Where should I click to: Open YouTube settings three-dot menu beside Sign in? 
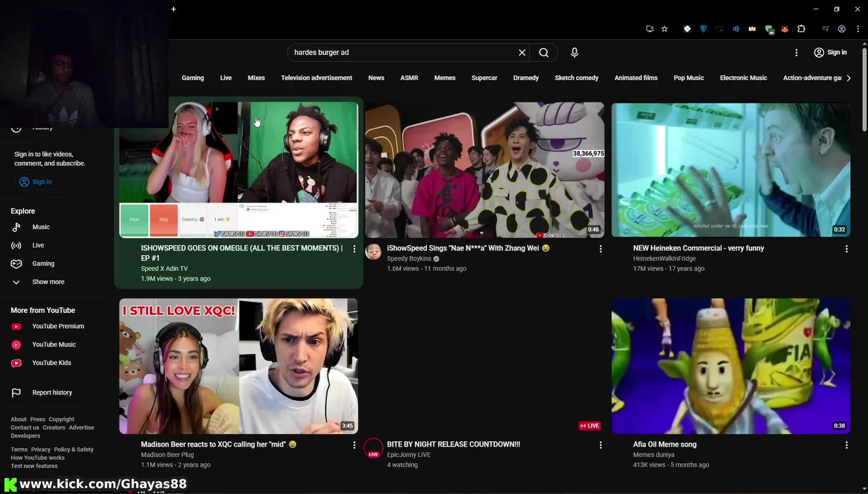(x=796, y=52)
